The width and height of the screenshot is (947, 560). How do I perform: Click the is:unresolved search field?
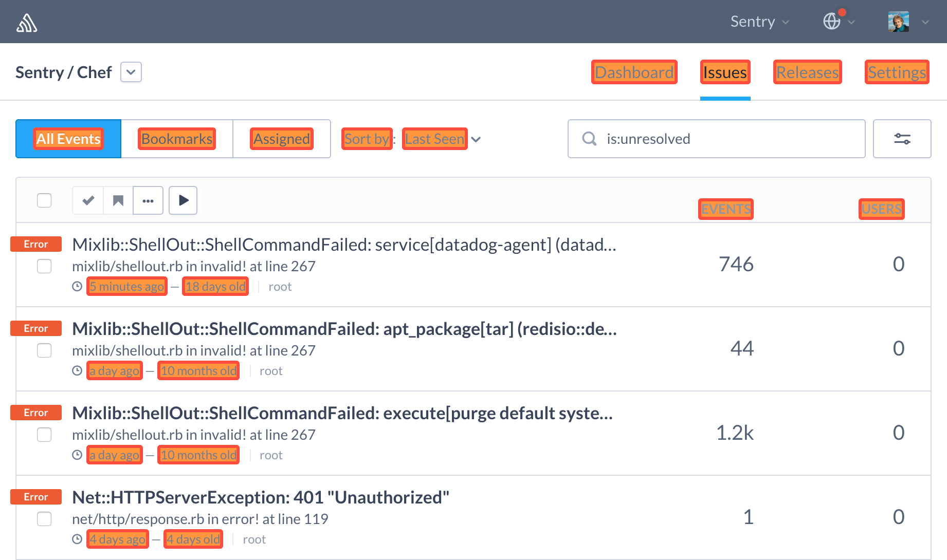tap(716, 139)
